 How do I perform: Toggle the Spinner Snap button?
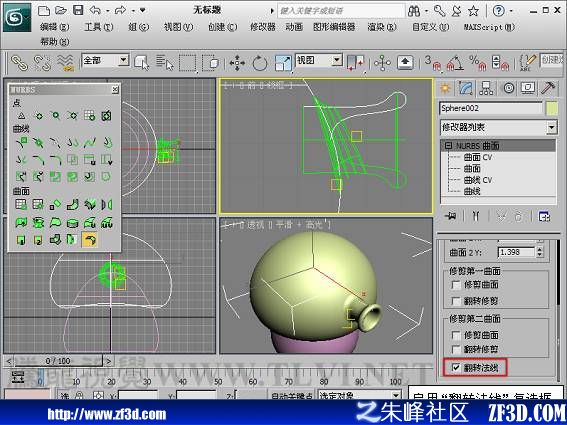pos(500,63)
